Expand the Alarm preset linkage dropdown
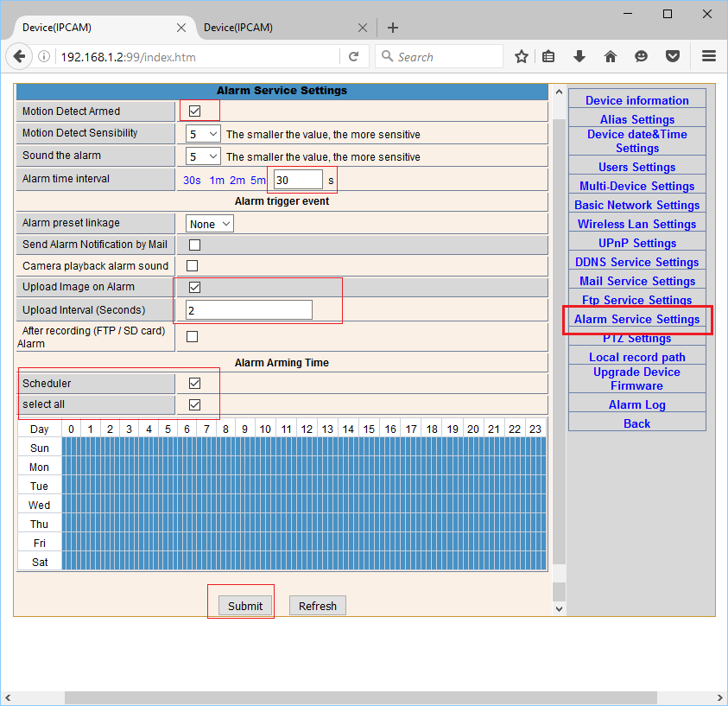The image size is (728, 706). coord(210,224)
